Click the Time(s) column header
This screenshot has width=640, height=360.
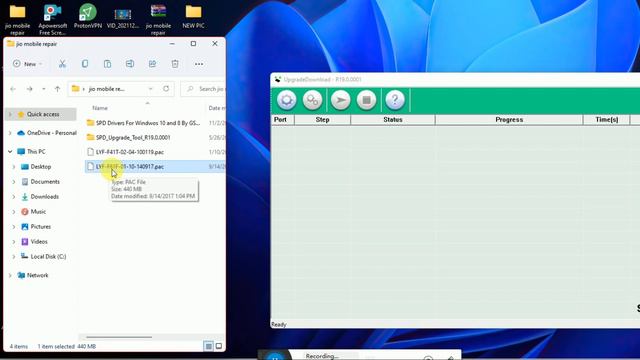[x=607, y=120]
